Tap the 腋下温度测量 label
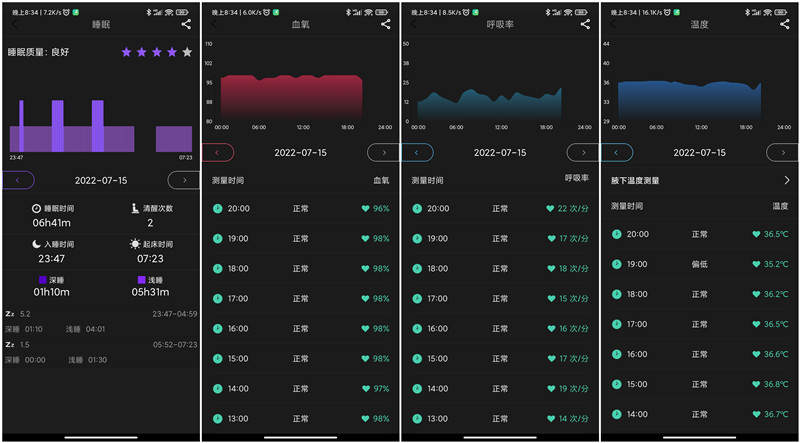The width and height of the screenshot is (800, 443). click(x=635, y=181)
